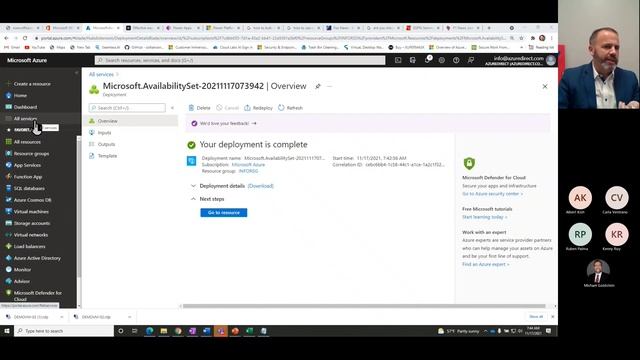
Task: Click the Azure global search resources box
Action: click(x=240, y=60)
